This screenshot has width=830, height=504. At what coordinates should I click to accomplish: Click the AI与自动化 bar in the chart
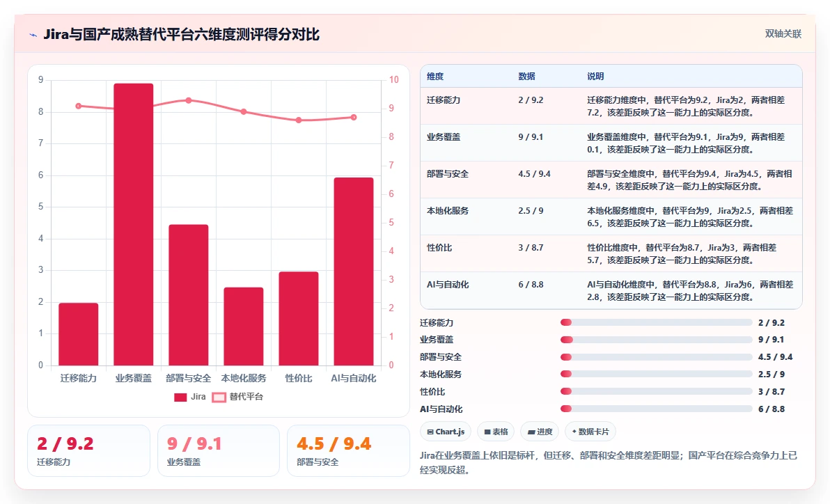tap(354, 271)
